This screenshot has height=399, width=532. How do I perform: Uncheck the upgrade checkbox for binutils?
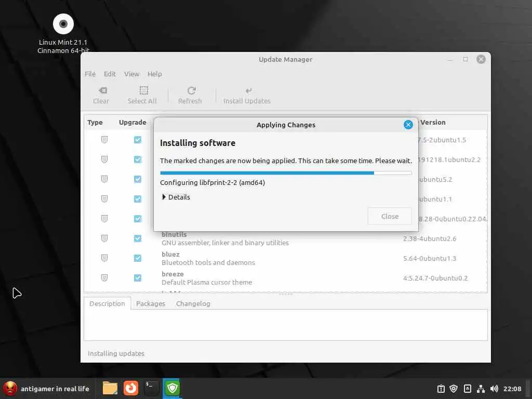pos(137,238)
